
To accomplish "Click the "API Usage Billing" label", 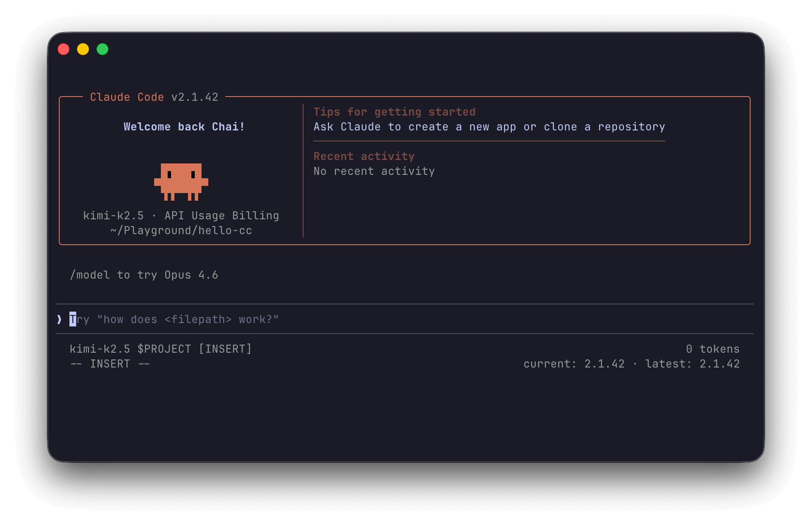I will coord(222,216).
